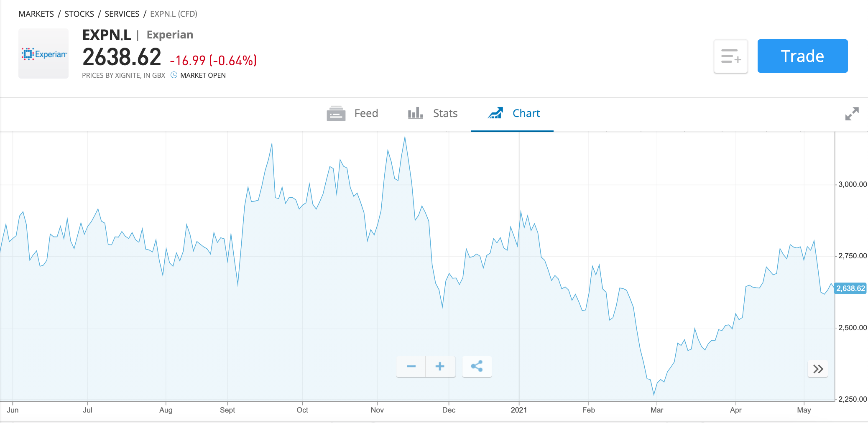Switch to the Stats tab
The width and height of the screenshot is (868, 423).
[x=433, y=113]
